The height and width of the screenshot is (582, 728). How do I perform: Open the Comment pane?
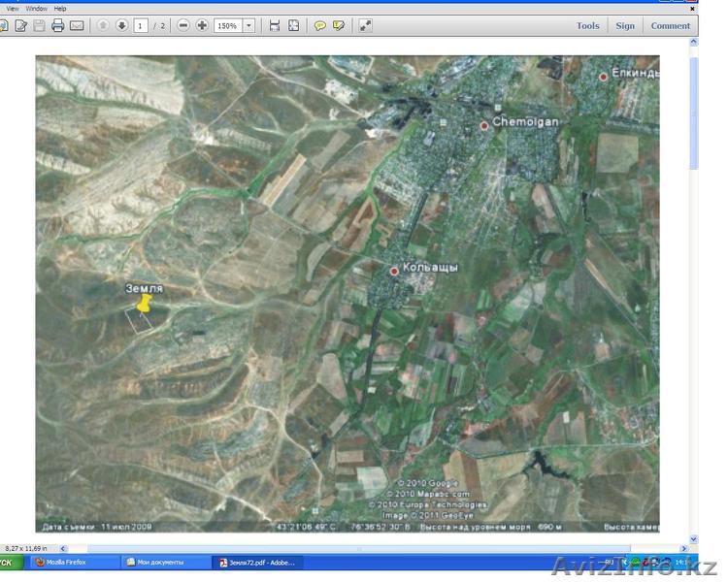pos(671,25)
